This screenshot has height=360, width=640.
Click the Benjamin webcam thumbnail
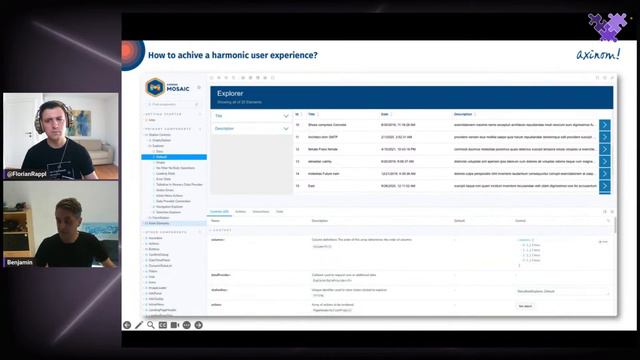click(61, 225)
